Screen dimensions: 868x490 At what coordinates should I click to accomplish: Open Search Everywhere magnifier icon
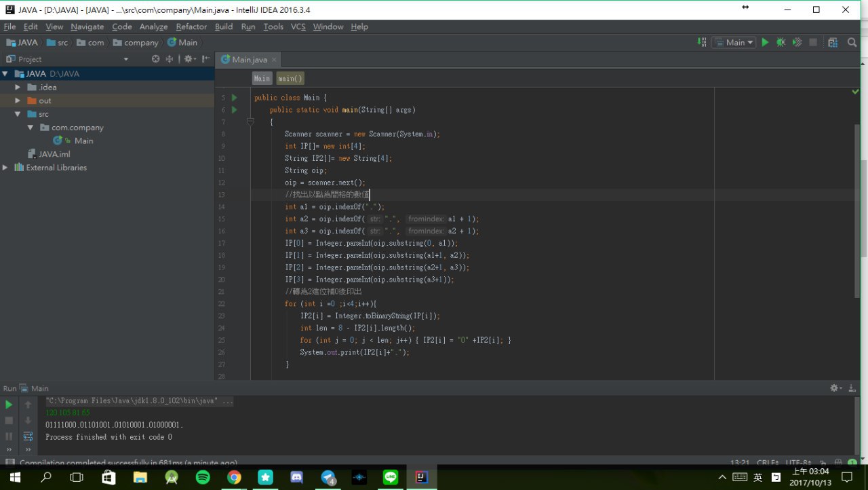coord(852,42)
